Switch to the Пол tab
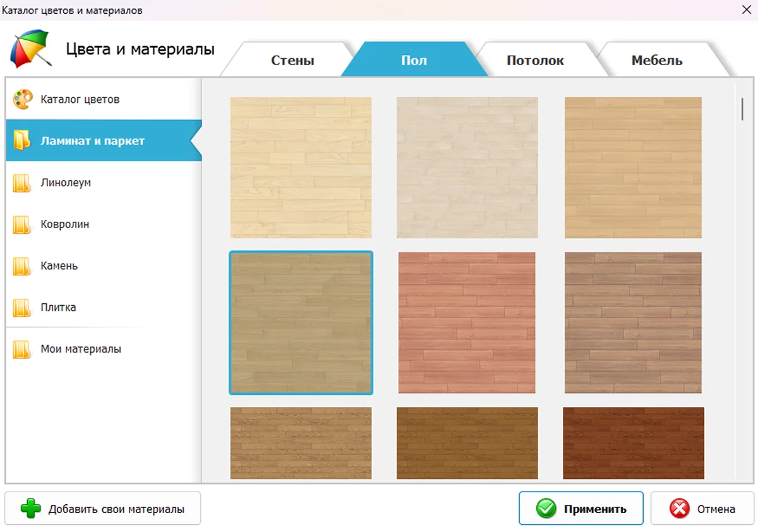Image resolution: width=758 pixels, height=532 pixels. 414,60
